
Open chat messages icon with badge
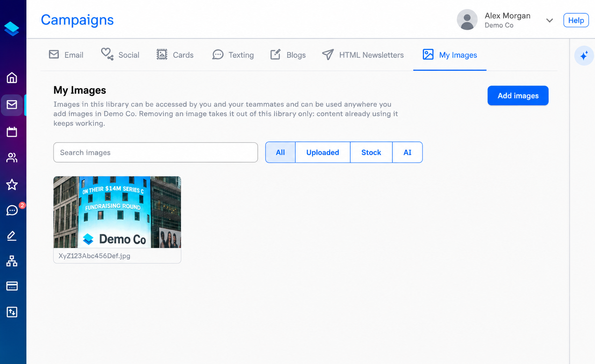[x=12, y=210]
